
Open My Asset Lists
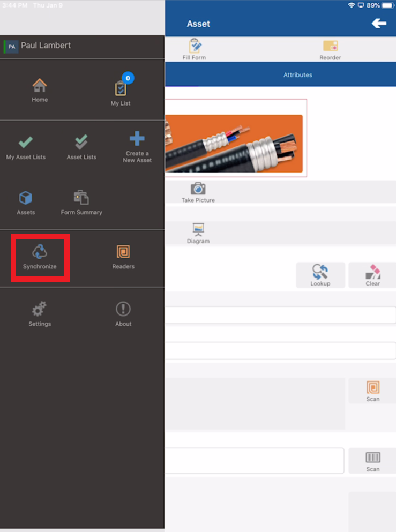pyautogui.click(x=26, y=147)
